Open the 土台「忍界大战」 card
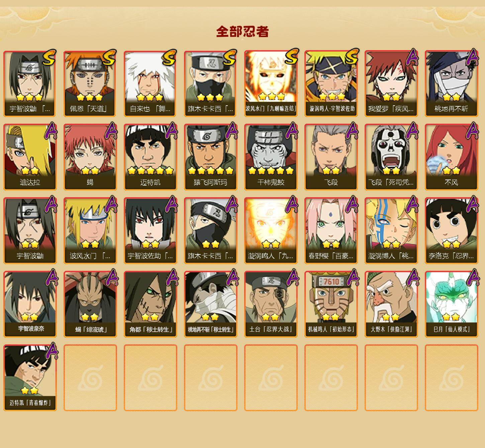Screen dimensions: 485x448 pyautogui.click(x=271, y=304)
